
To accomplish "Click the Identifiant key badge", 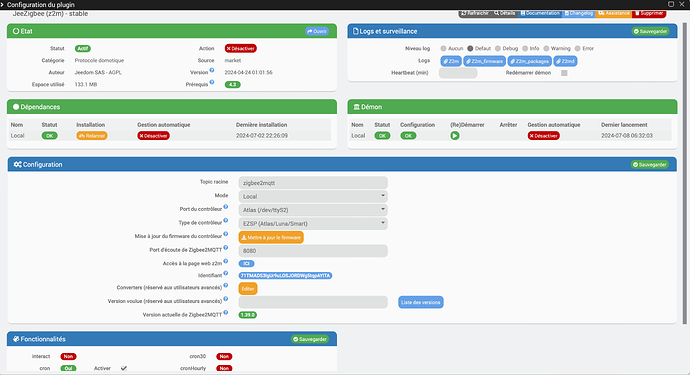I will [285, 276].
